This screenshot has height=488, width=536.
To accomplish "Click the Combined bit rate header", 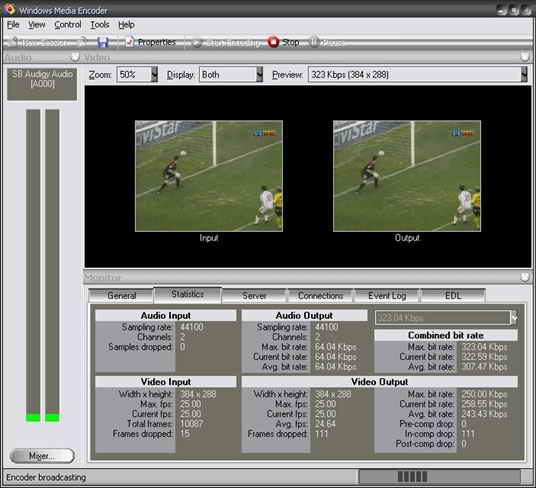I will click(x=446, y=335).
